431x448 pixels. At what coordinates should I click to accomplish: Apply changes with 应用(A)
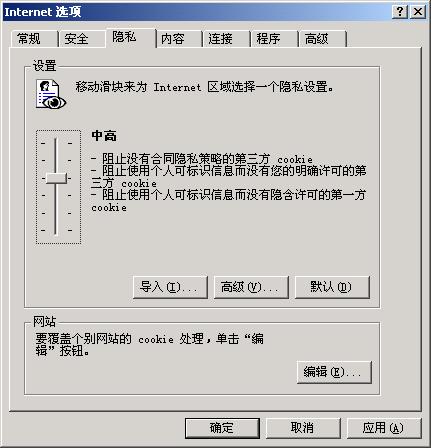coord(384,428)
